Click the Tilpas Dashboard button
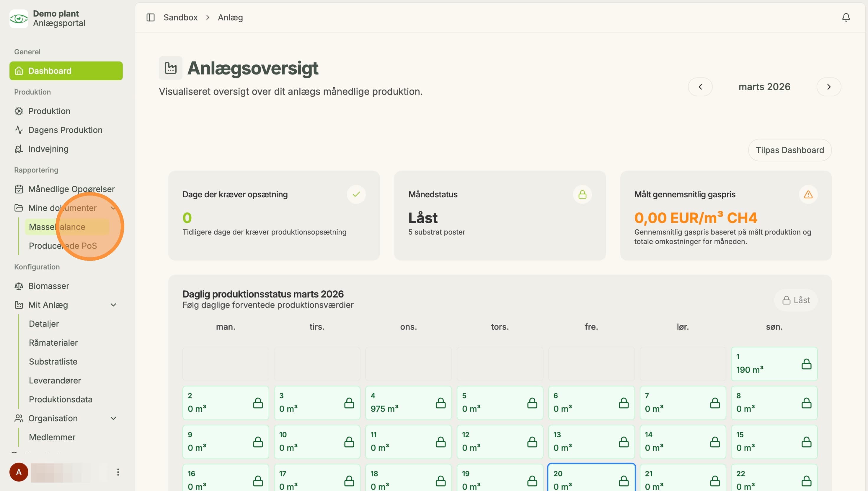The width and height of the screenshot is (868, 491). coord(789,150)
